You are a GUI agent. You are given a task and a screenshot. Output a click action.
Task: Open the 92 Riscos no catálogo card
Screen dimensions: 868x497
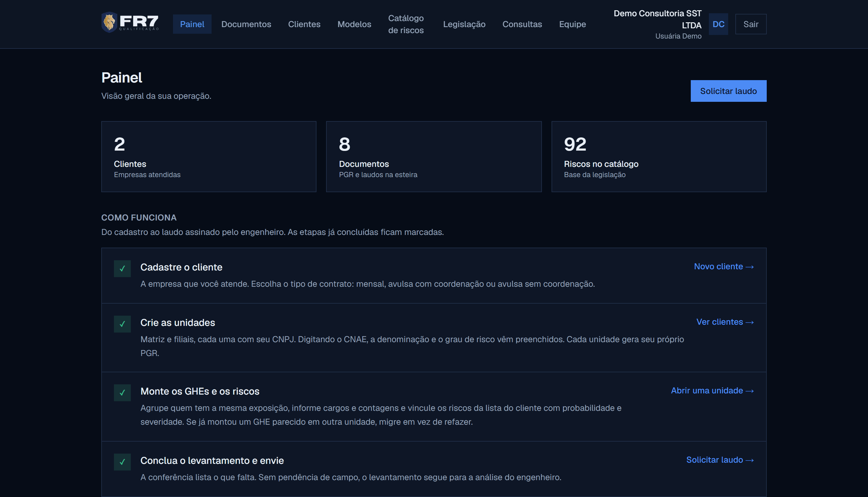click(659, 157)
